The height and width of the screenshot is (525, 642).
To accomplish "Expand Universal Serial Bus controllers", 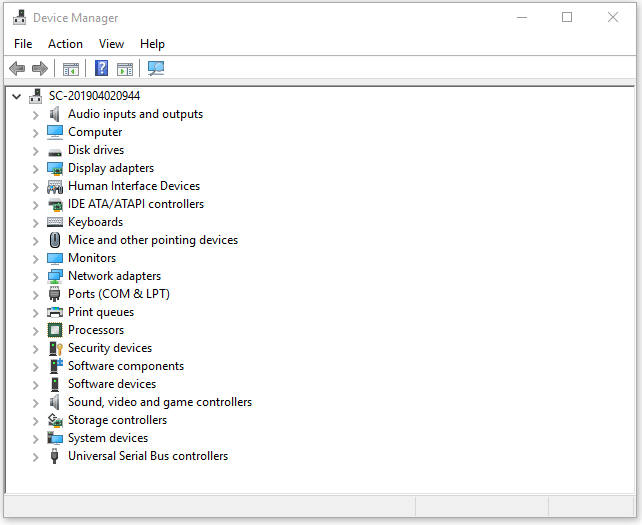I will 36,457.
